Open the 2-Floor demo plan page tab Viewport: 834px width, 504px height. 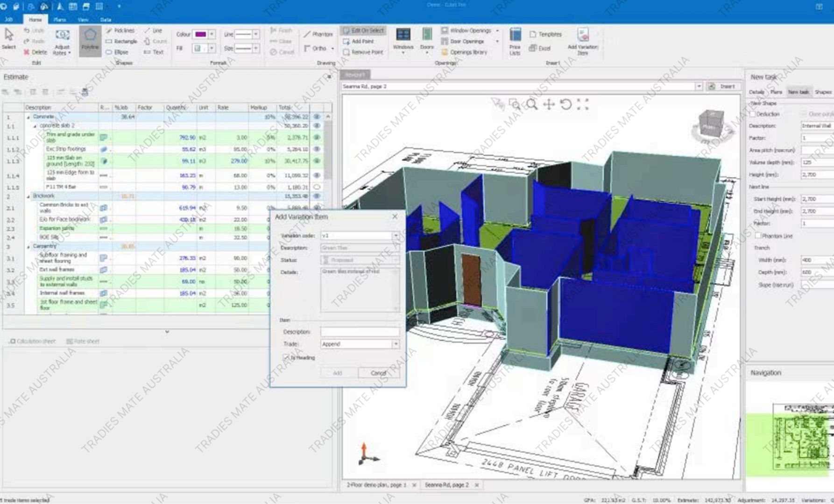(x=376, y=485)
